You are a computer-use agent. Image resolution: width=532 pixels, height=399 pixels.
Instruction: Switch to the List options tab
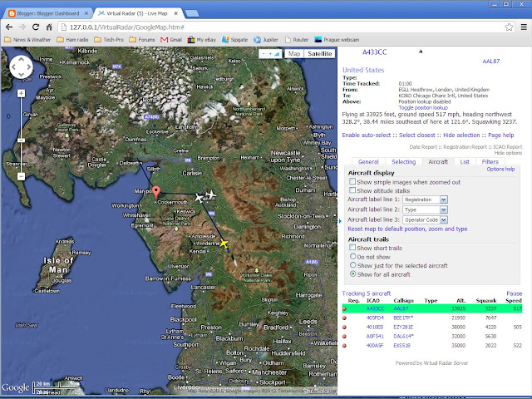click(x=465, y=162)
